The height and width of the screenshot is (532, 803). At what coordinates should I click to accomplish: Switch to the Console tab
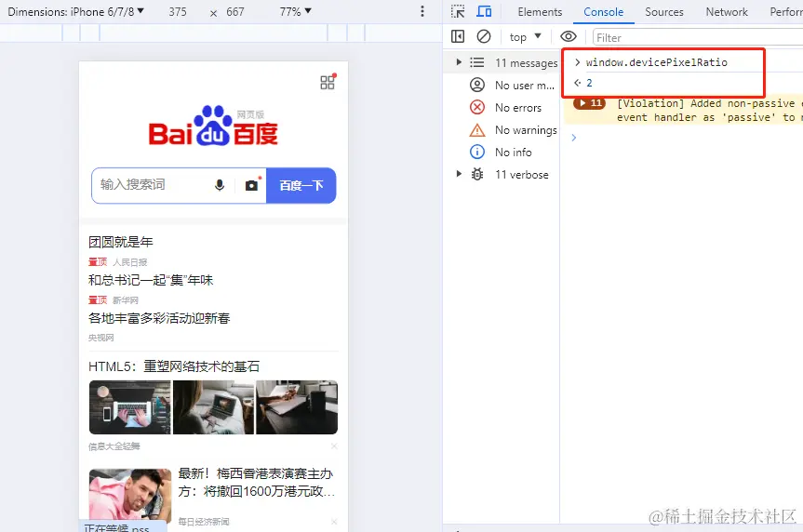coord(603,12)
